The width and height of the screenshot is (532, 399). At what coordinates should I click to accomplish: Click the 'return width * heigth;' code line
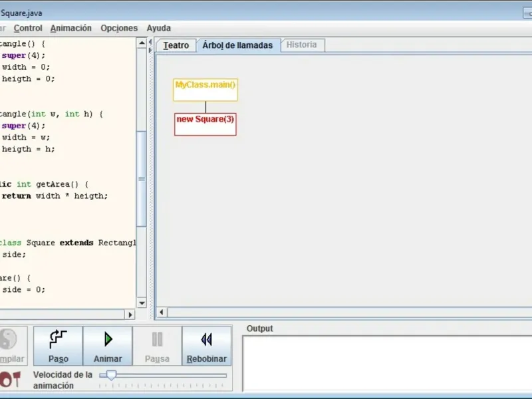pyautogui.click(x=55, y=196)
